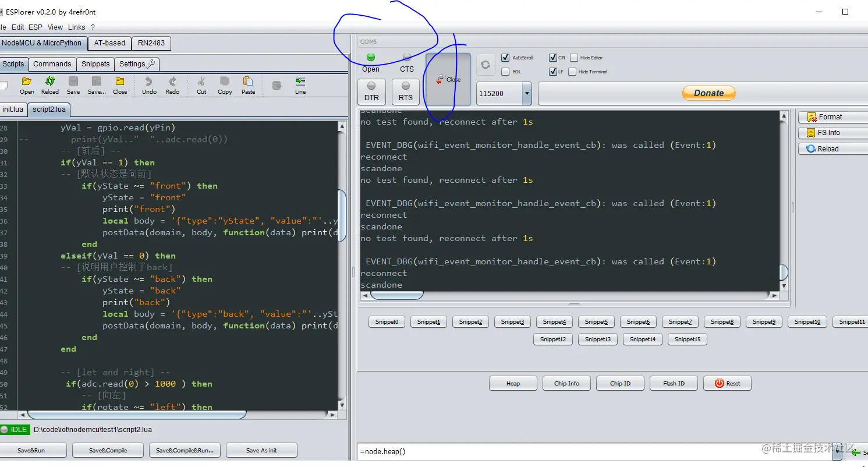868x467 pixels.
Task: Click Reload in the right file manager panel
Action: 832,149
